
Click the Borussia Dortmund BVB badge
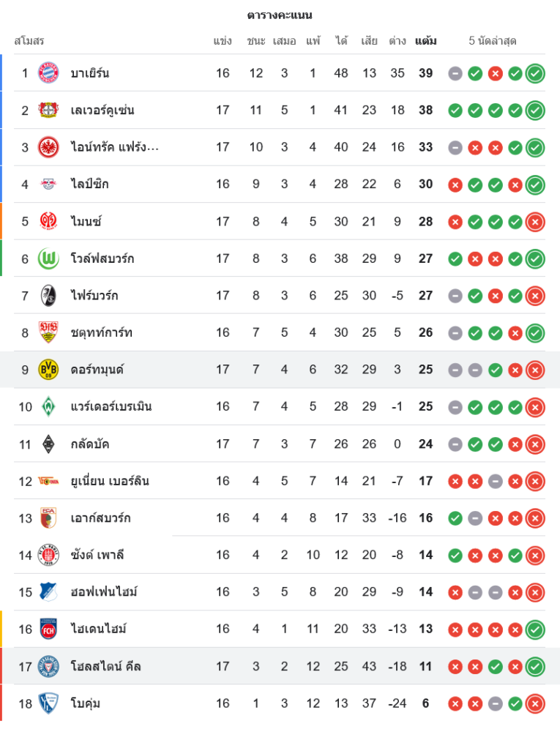(48, 370)
